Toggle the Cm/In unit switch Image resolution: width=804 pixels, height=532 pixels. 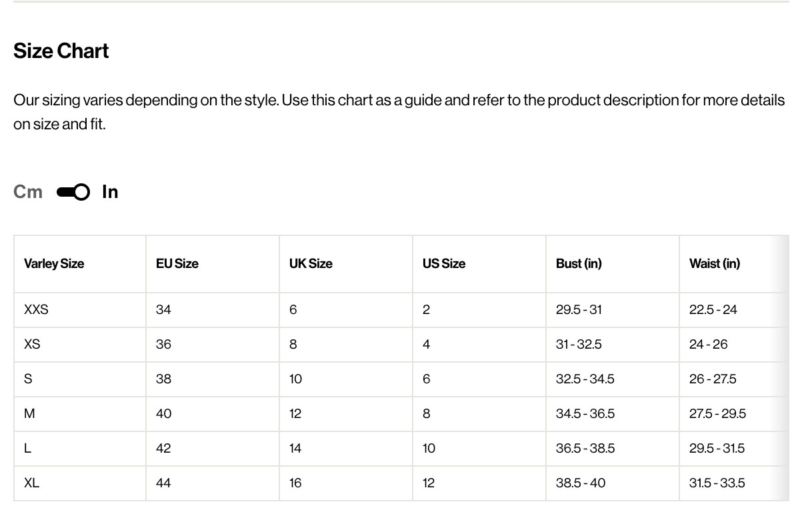pos(73,192)
